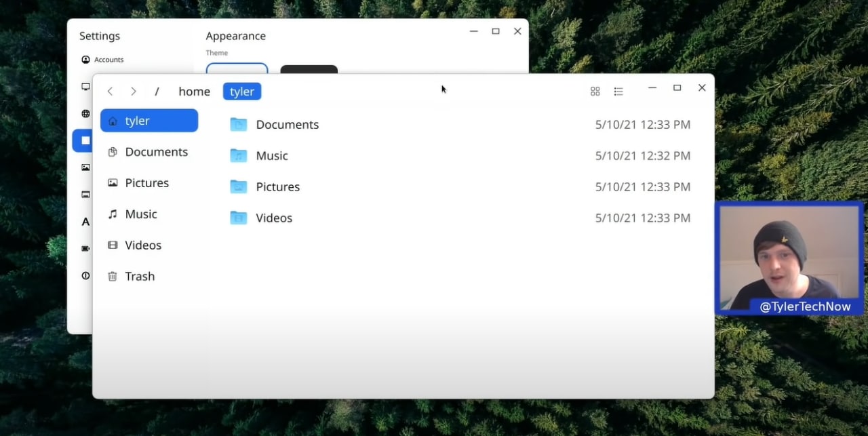Minimize the file manager window

tap(652, 88)
